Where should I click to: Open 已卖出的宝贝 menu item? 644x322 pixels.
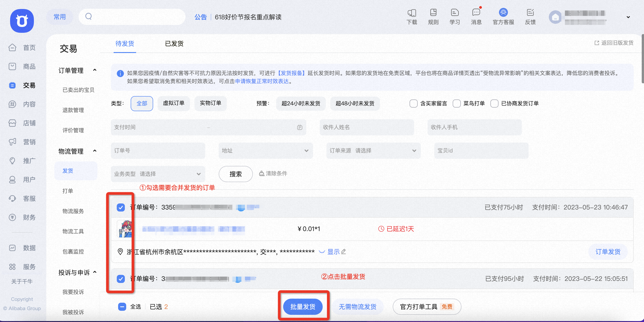[78, 90]
